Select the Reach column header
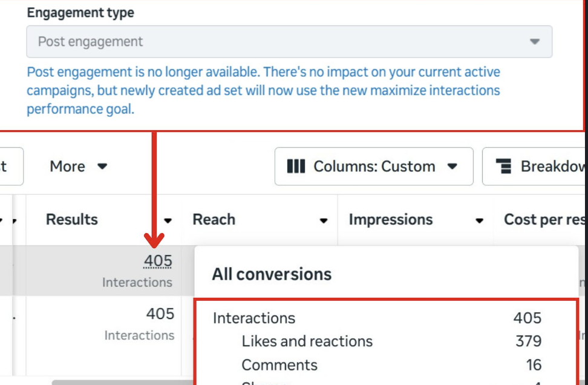Viewport: 588px width, 385px height. (x=214, y=220)
